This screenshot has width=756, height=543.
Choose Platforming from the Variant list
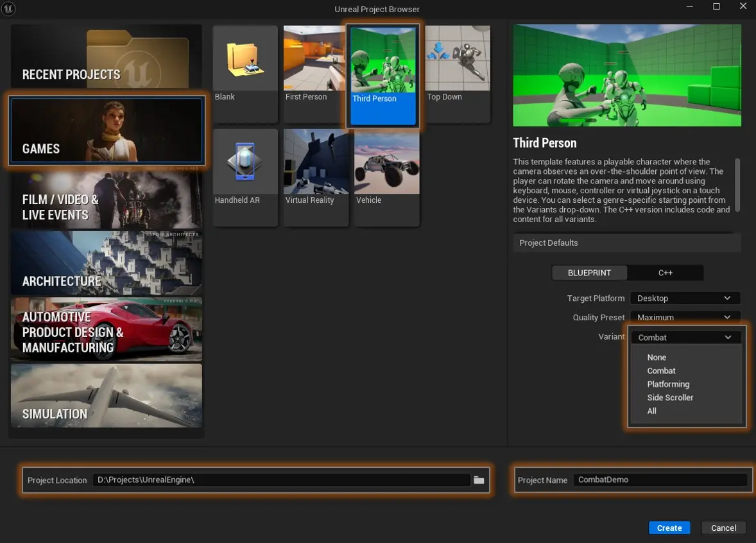(668, 384)
